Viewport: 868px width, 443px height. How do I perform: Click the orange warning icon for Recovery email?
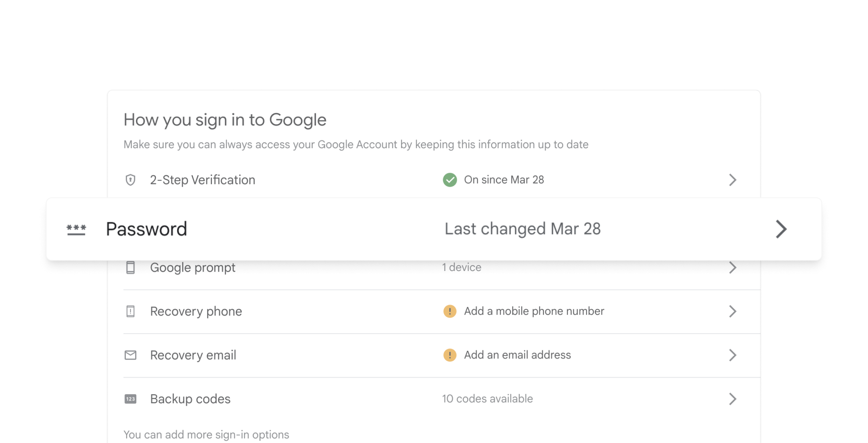point(450,355)
